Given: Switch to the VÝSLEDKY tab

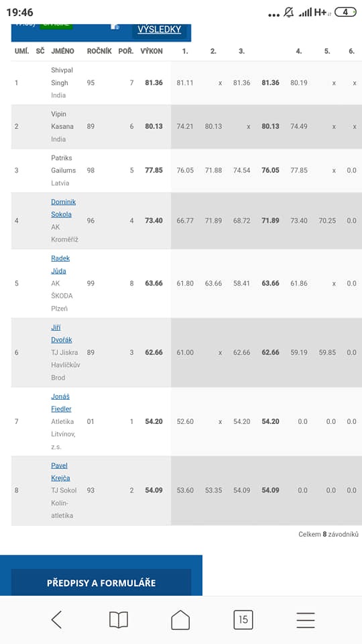Looking at the screenshot, I should pyautogui.click(x=160, y=30).
